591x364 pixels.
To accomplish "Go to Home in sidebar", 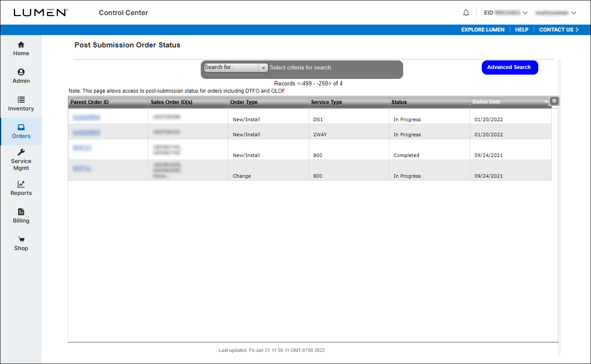I will click(x=21, y=49).
